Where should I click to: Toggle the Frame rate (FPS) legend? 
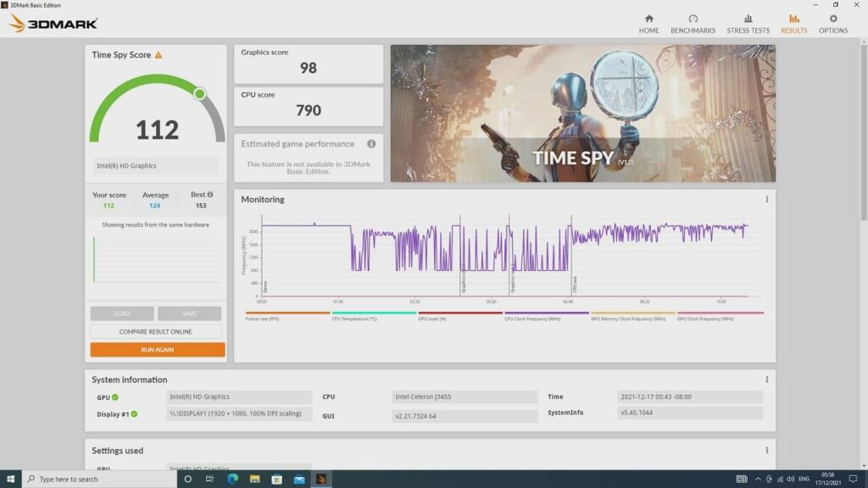tap(287, 316)
